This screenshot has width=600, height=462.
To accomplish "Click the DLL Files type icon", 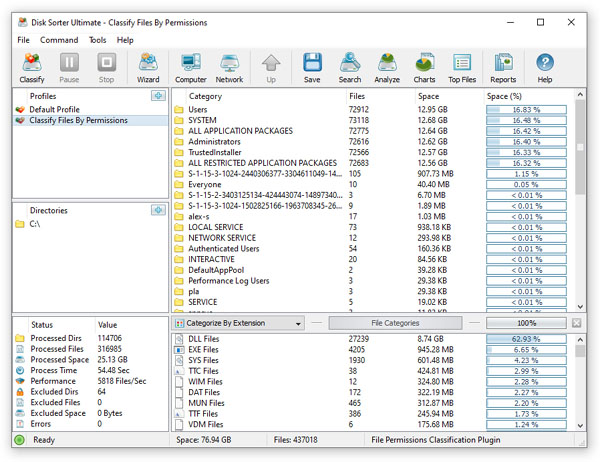I will (179, 339).
